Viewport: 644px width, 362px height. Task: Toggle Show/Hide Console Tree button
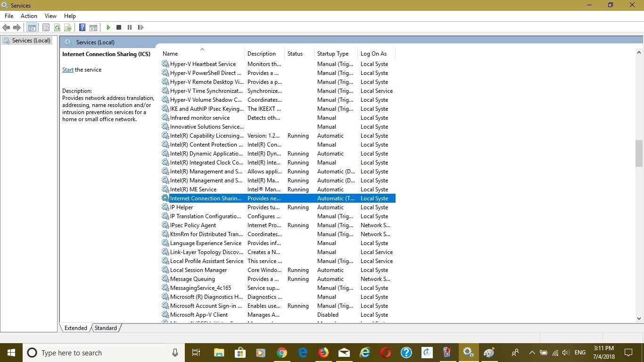click(x=32, y=28)
